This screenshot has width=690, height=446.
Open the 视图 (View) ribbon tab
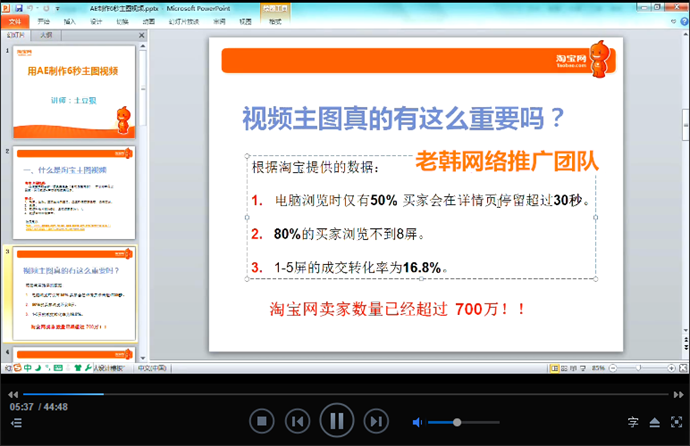(x=245, y=21)
